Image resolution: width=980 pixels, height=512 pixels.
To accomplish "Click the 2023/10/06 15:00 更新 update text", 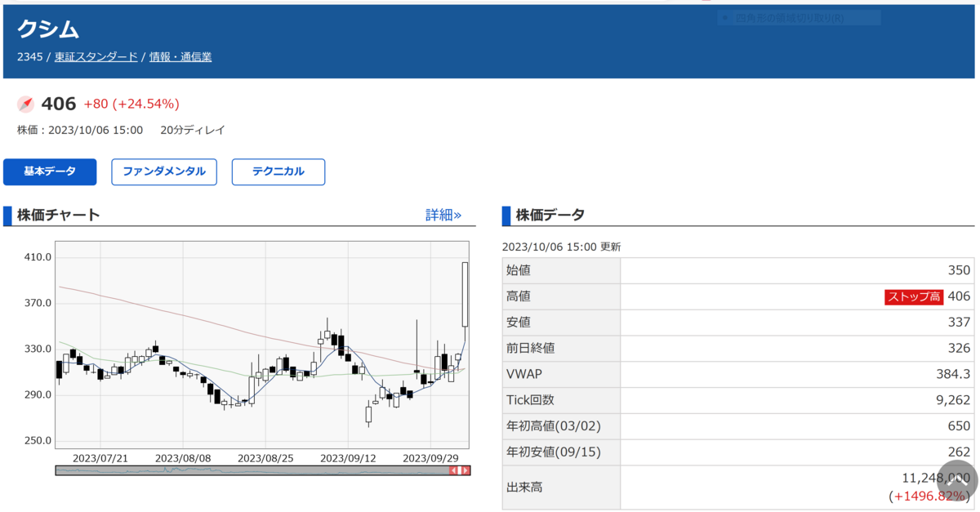I will click(x=561, y=247).
